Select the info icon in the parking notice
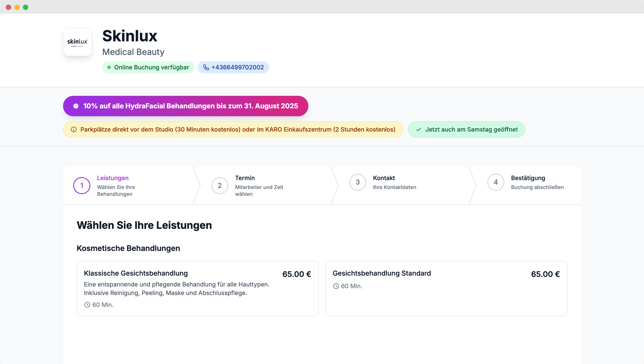Screen dimensions: 644x364 (73, 129)
